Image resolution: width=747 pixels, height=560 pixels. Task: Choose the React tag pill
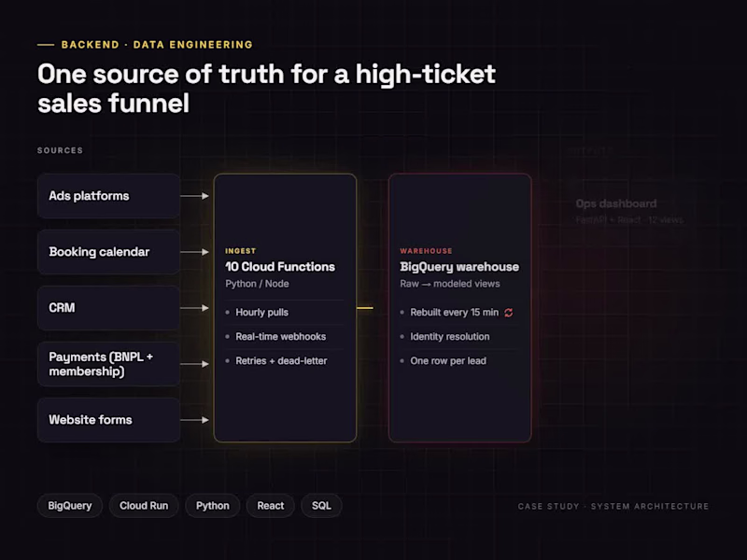click(271, 506)
